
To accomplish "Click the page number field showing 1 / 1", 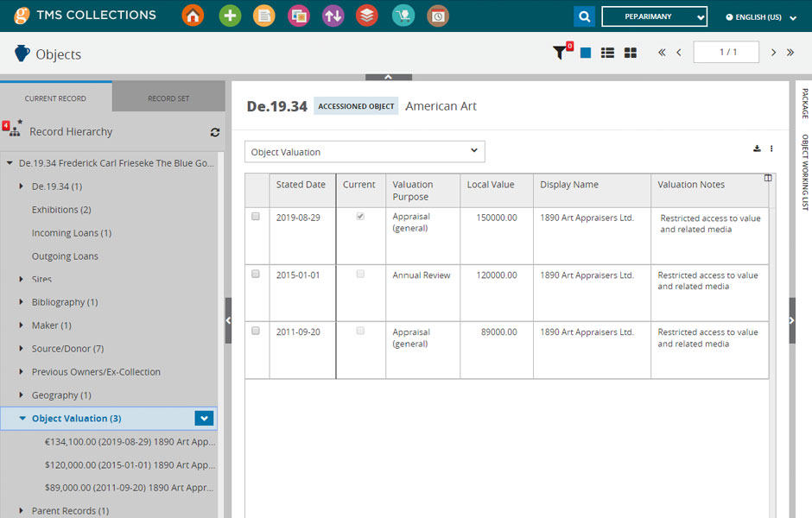I will [726, 52].
